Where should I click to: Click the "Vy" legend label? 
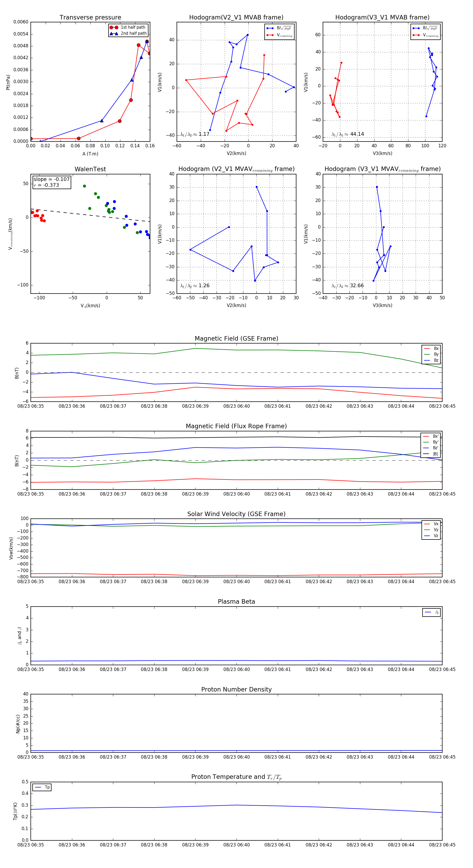pos(436,530)
